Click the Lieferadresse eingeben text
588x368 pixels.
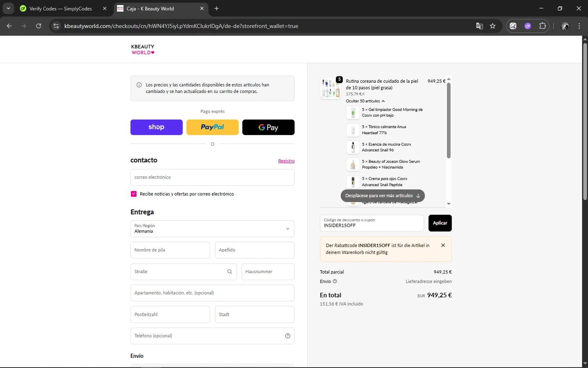pos(428,281)
